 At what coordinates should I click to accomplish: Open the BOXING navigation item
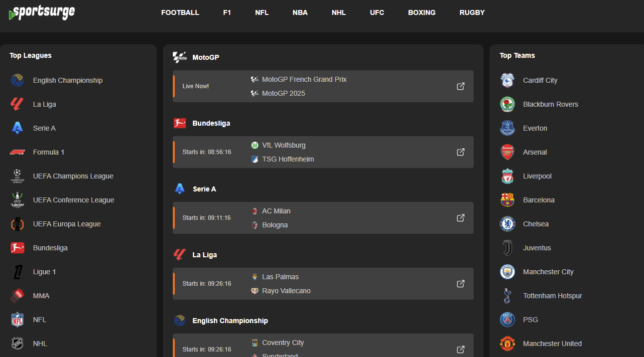422,12
